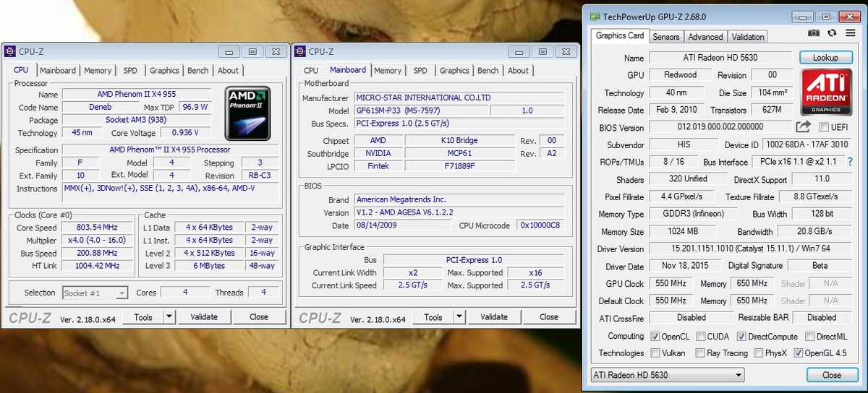868x393 pixels.
Task: Click the BIOS export share icon
Action: pos(804,127)
